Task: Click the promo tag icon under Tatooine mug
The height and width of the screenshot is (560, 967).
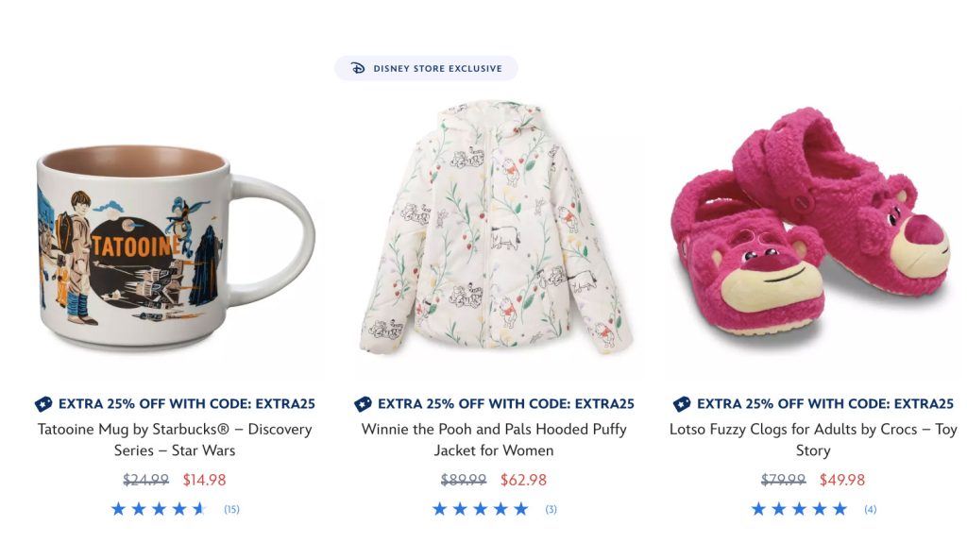Action: point(43,404)
